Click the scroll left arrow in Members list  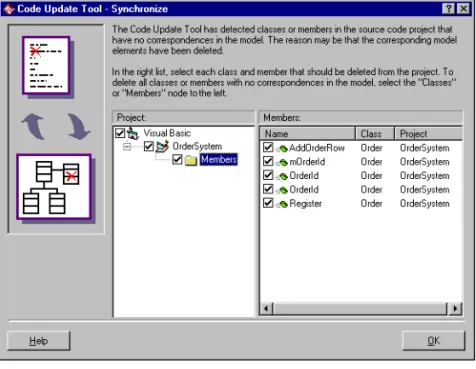(x=266, y=308)
